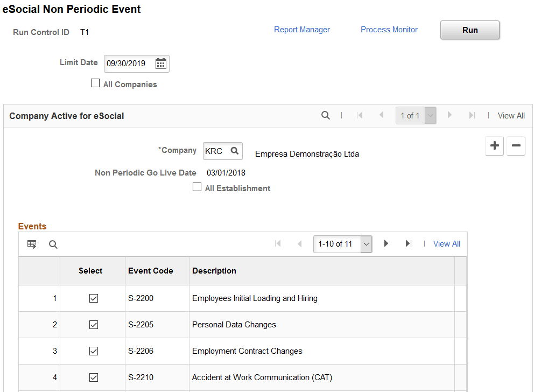Go to next page of Events
548x392 pixels.
pyautogui.click(x=386, y=244)
